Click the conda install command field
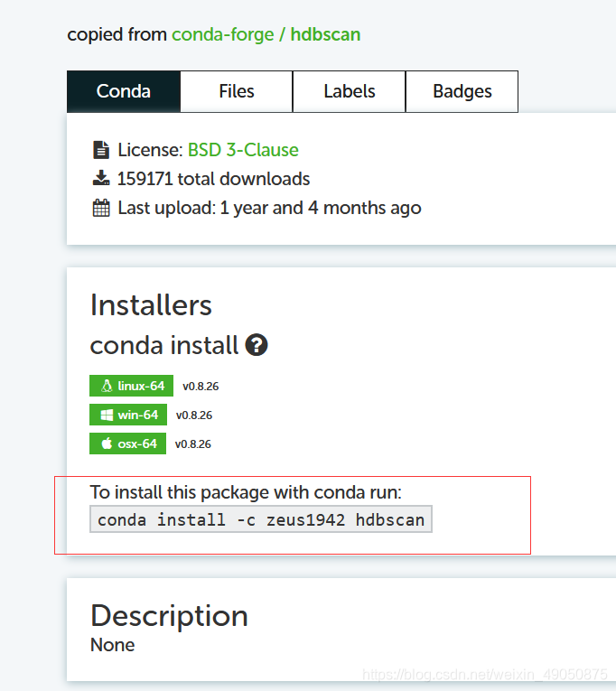 pyautogui.click(x=261, y=519)
